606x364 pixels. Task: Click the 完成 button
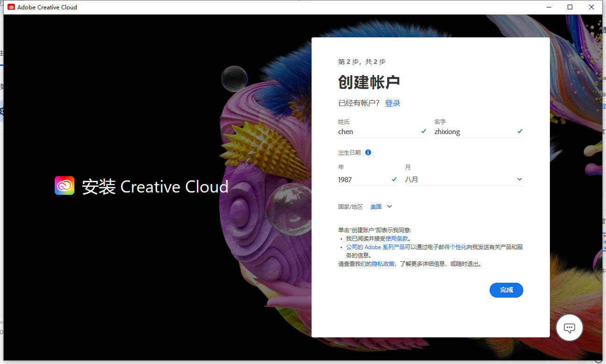506,290
